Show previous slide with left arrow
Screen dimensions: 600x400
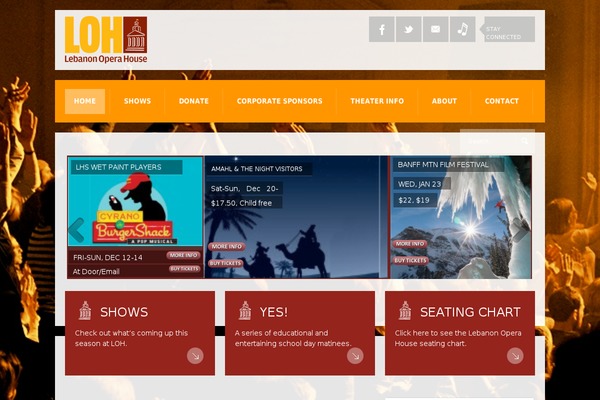click(76, 230)
